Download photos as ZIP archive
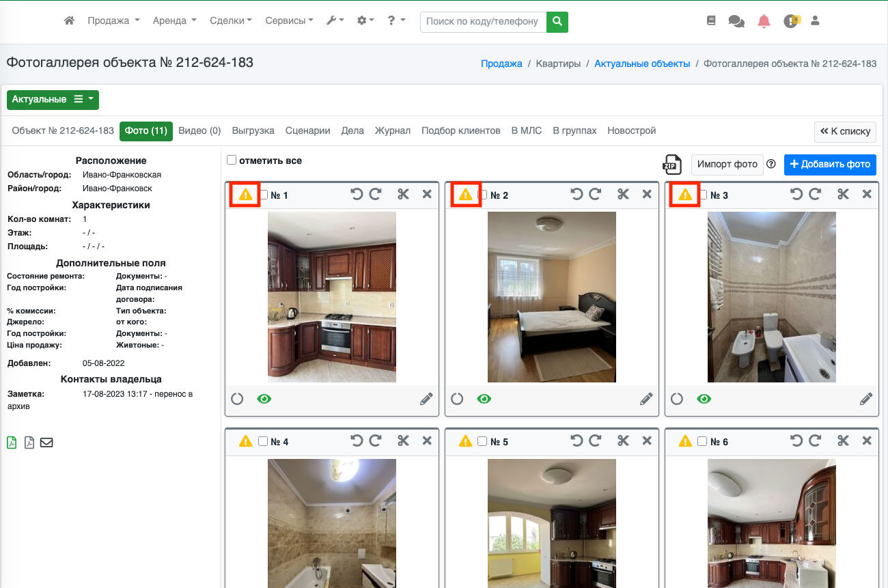The width and height of the screenshot is (888, 588). pos(672,165)
